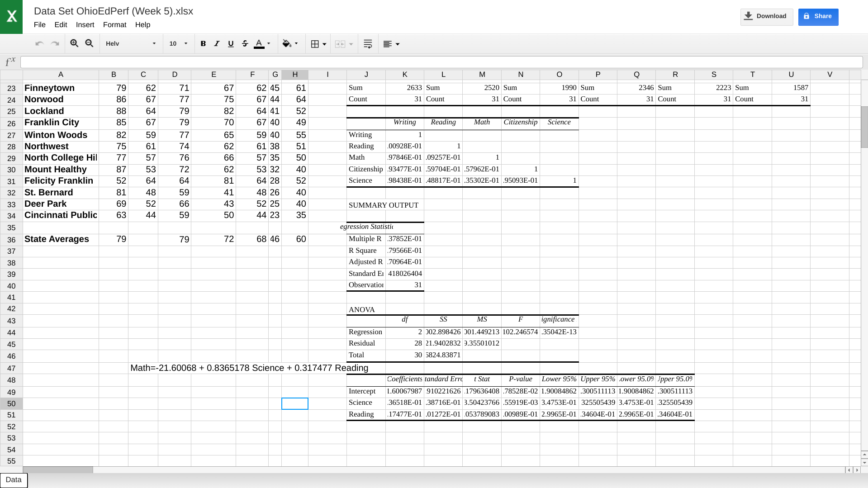Open the borders dropdown arrow

point(324,44)
